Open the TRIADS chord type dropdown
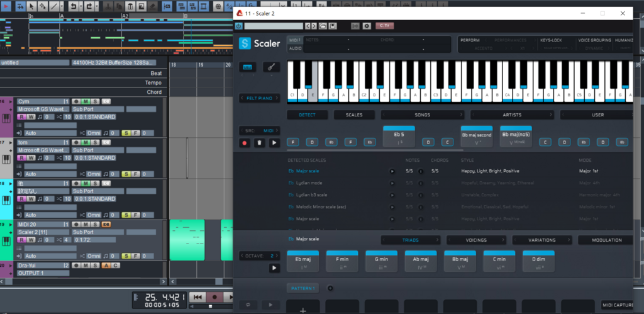The width and height of the screenshot is (644, 314). coord(411,240)
